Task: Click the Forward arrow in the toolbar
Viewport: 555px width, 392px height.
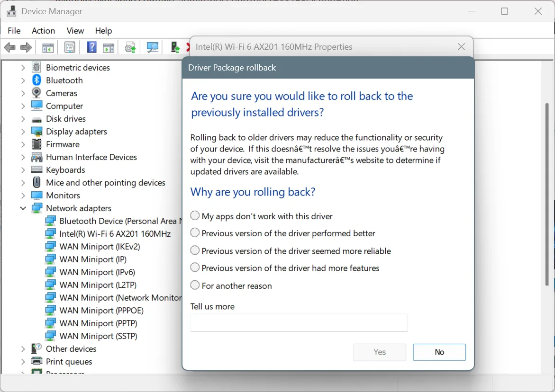Action: 26,47
